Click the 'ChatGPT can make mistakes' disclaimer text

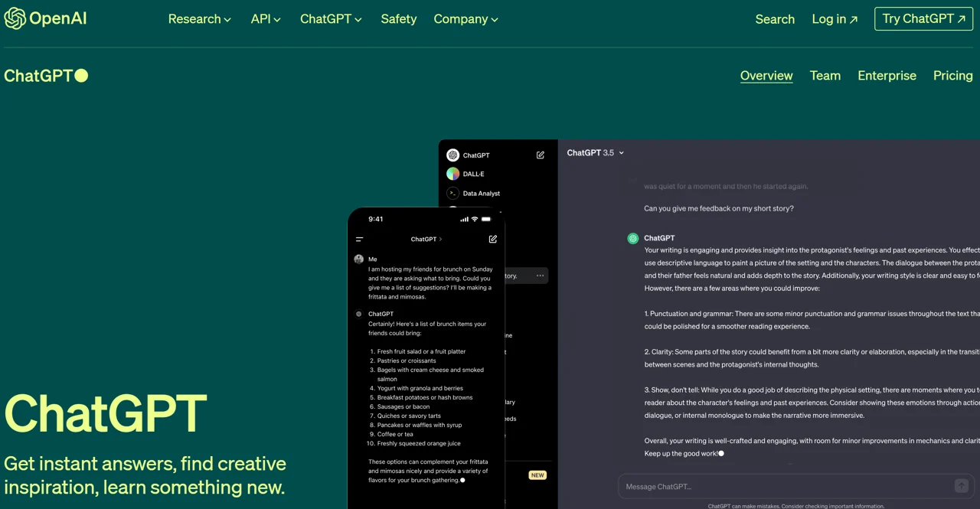[796, 506]
